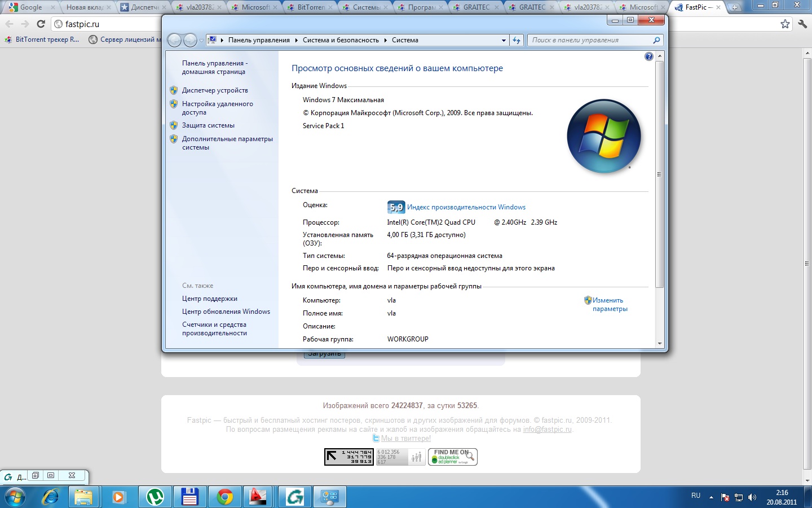Go to Control Panel home page
The width and height of the screenshot is (812, 508).
click(214, 68)
